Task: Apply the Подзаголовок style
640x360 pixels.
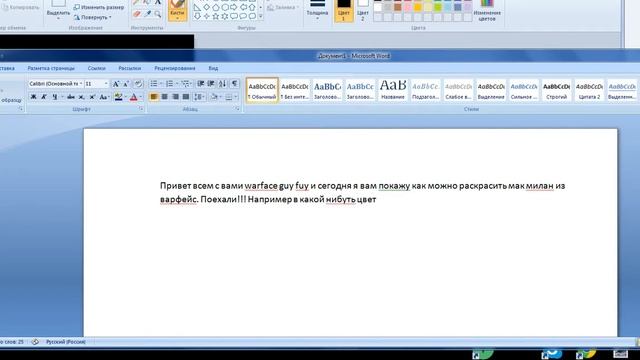Action: point(425,90)
